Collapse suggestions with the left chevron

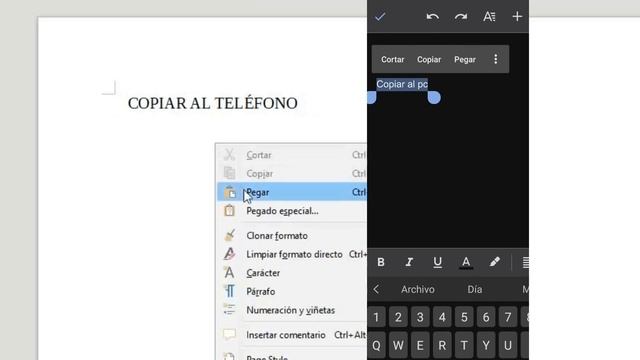click(x=376, y=289)
